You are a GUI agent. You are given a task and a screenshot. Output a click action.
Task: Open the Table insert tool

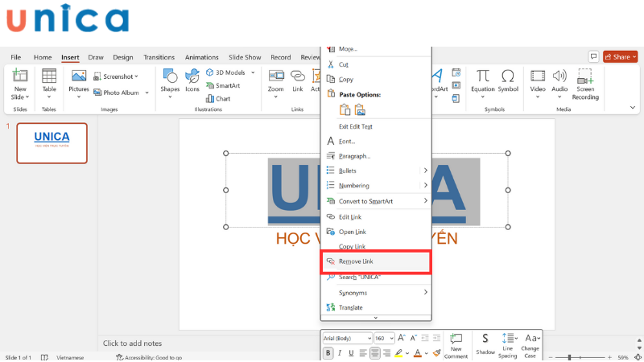click(x=49, y=76)
